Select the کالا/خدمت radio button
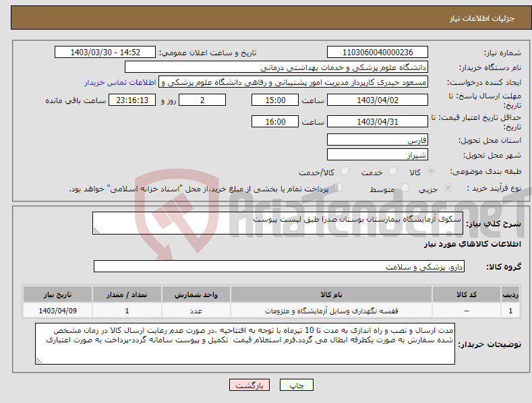 click(x=345, y=171)
